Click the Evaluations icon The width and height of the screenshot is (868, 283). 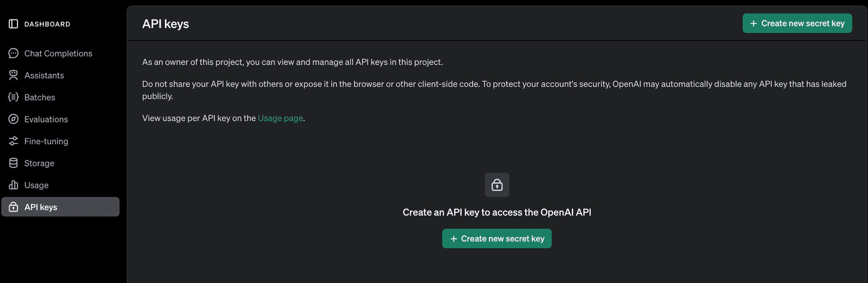pos(14,119)
